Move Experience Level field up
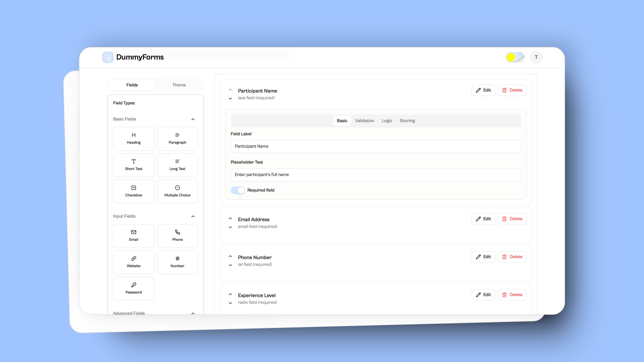Screen dimensions: 644x362 tap(230, 294)
